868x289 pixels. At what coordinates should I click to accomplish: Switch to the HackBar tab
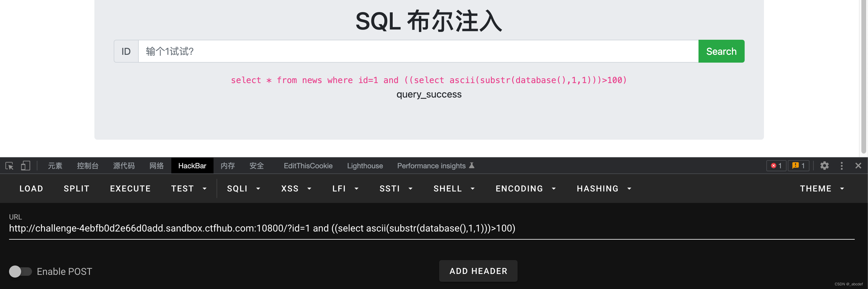[x=192, y=166]
